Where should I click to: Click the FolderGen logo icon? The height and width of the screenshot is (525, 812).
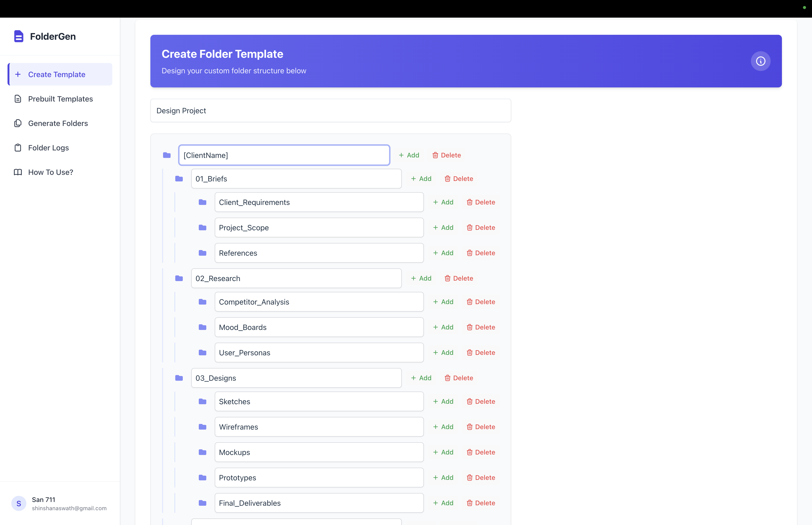click(19, 36)
